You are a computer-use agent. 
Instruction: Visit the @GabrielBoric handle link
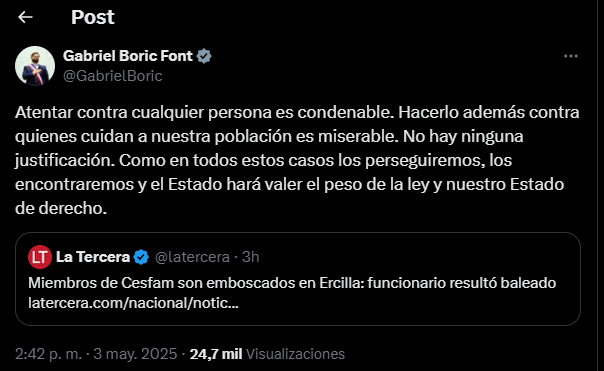(112, 76)
